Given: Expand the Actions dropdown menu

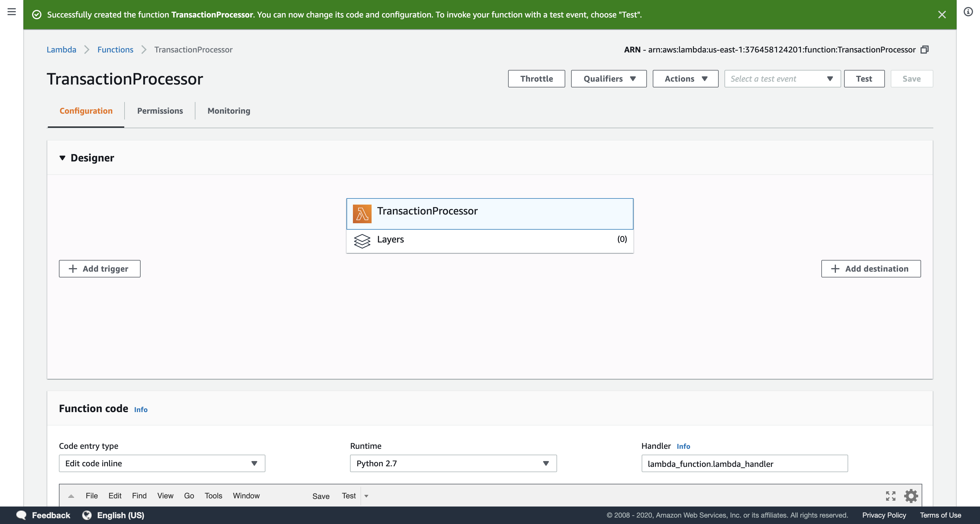Looking at the screenshot, I should click(x=685, y=79).
